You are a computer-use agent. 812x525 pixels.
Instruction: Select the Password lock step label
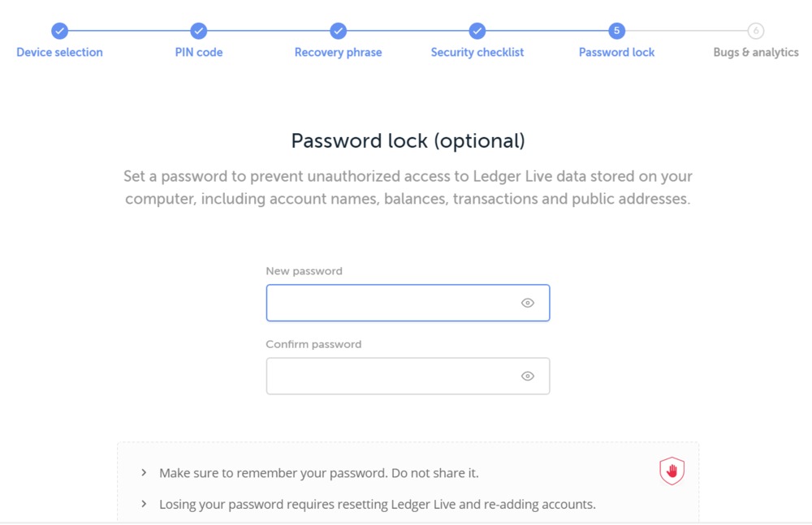tap(616, 52)
